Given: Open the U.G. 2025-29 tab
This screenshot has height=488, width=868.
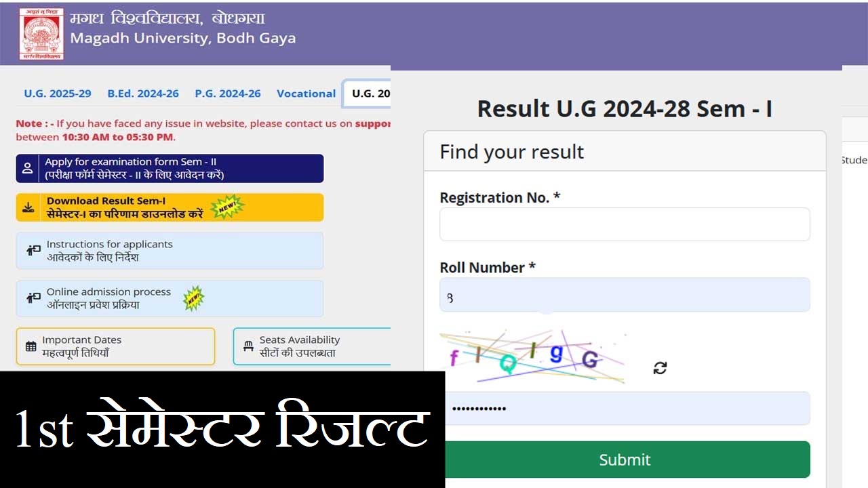Looking at the screenshot, I should [58, 94].
